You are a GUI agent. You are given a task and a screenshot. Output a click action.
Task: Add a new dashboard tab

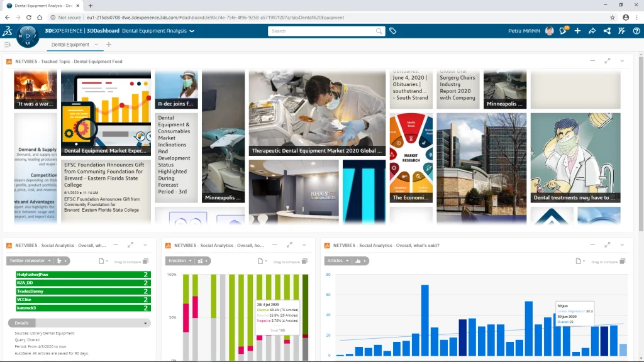[x=108, y=45]
